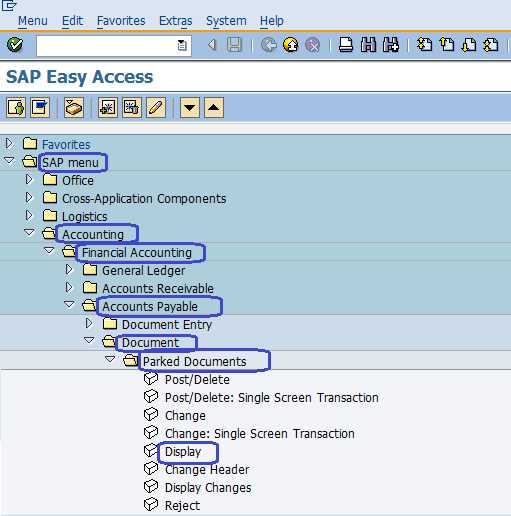This screenshot has height=516, width=511.
Task: Select the Change Header transaction
Action: (x=207, y=470)
